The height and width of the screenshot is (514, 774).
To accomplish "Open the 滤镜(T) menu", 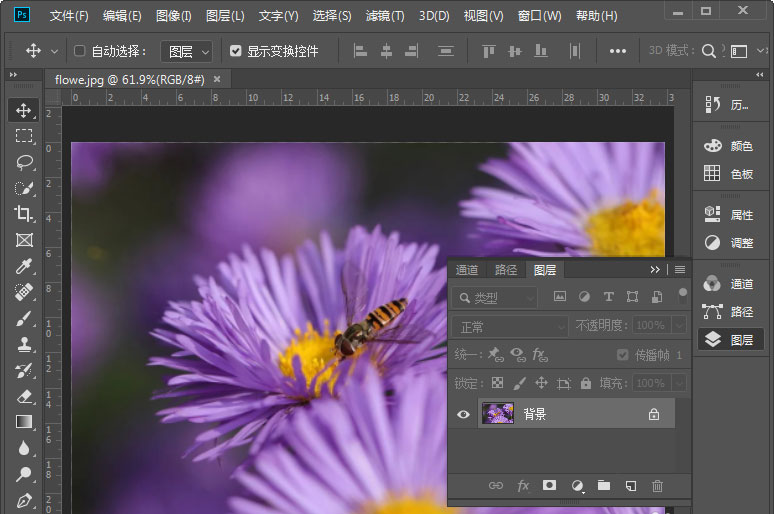I will pos(385,16).
